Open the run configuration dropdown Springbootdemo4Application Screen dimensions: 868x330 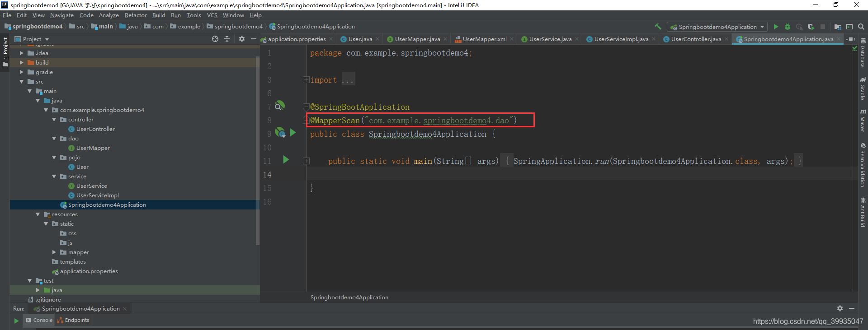coord(717,27)
